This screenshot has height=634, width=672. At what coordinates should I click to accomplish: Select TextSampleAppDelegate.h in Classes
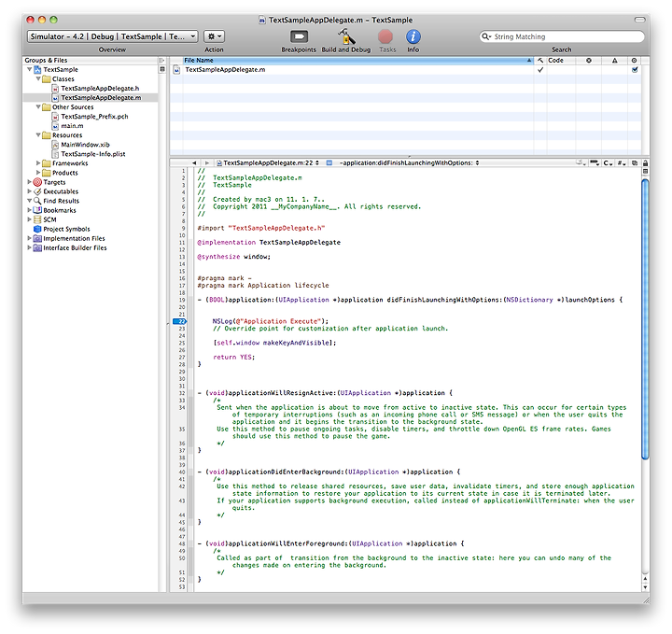pyautogui.click(x=100, y=89)
